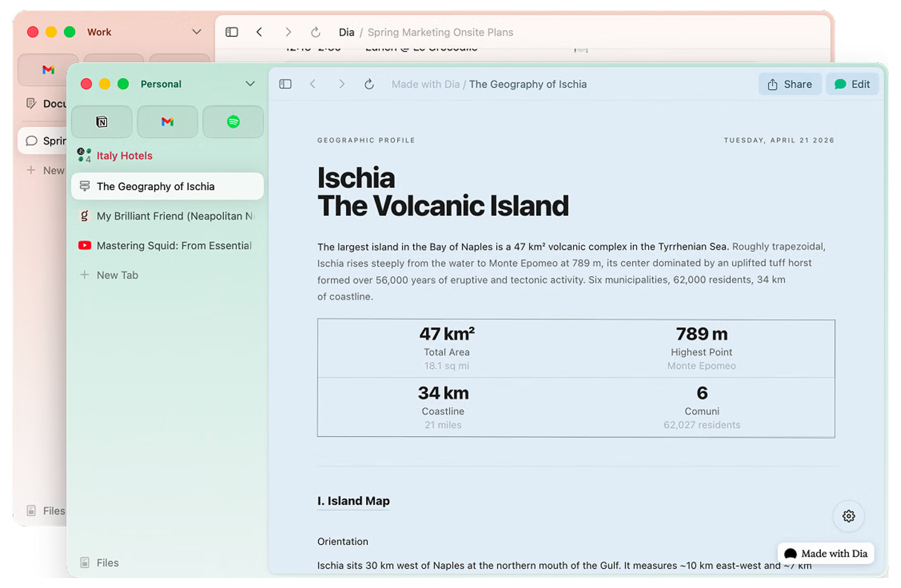Open the pinned Notion tab icon

click(102, 121)
